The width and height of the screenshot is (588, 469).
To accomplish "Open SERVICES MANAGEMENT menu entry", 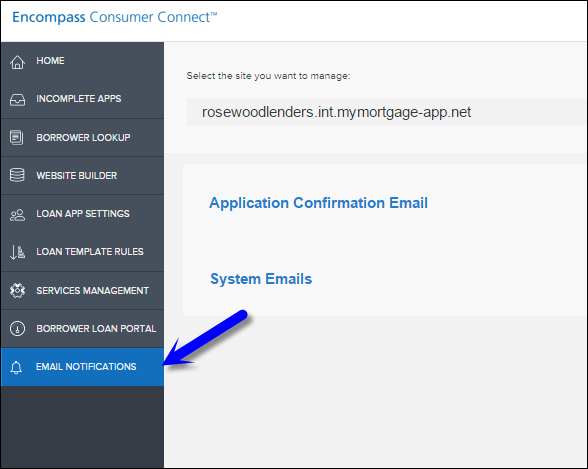I will (82, 291).
